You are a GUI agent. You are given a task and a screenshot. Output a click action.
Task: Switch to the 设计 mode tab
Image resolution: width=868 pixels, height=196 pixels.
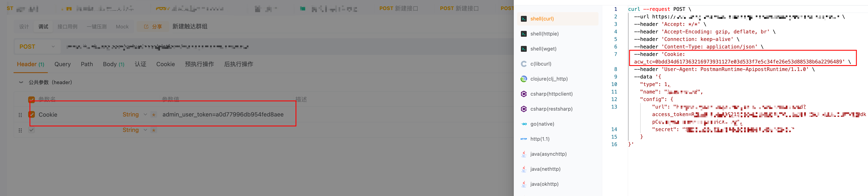(24, 27)
